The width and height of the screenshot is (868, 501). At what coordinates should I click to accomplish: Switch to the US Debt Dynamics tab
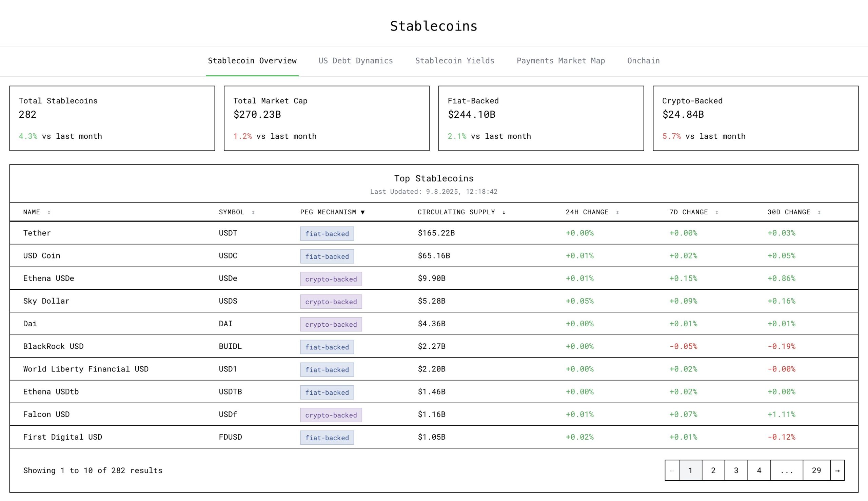point(356,61)
